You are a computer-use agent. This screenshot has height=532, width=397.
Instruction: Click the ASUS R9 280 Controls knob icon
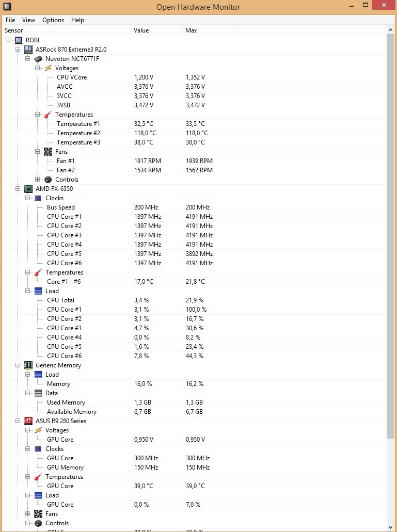[38, 523]
